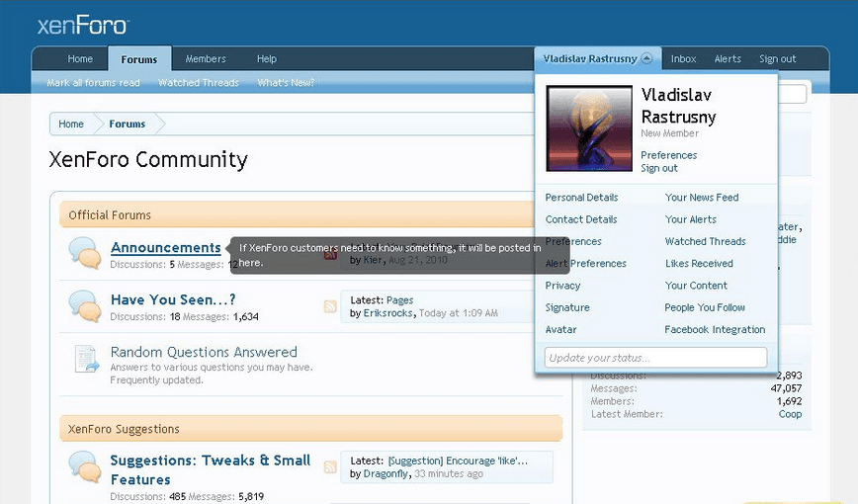Viewport: 858px width, 504px height.
Task: Open the Have You Seen...? forum
Action: 173,299
